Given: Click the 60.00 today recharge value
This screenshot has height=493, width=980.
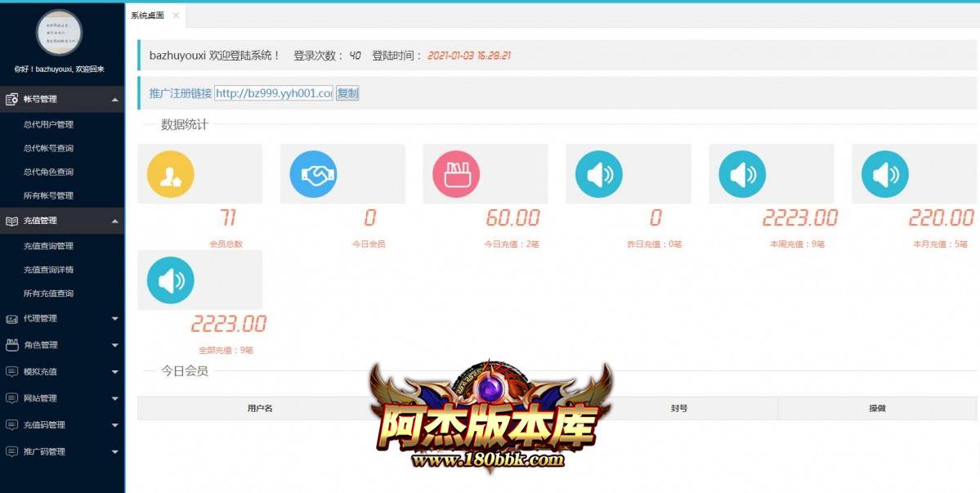Looking at the screenshot, I should pos(512,218).
